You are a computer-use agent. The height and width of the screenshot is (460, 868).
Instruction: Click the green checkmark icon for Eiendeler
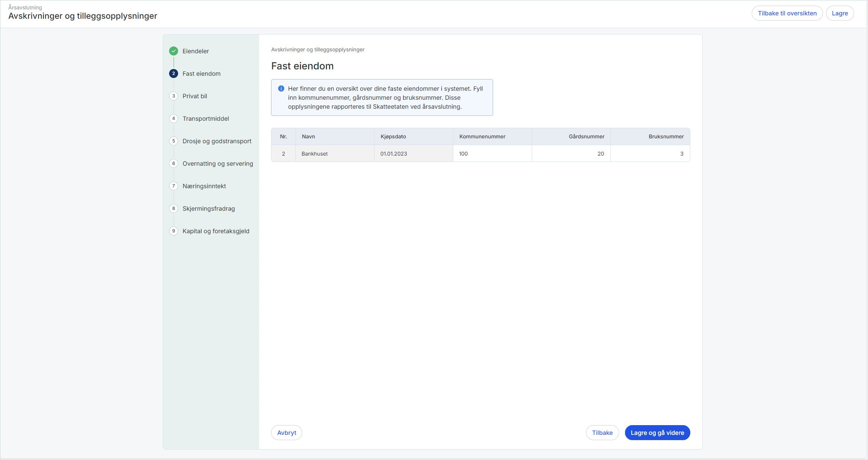coord(173,51)
